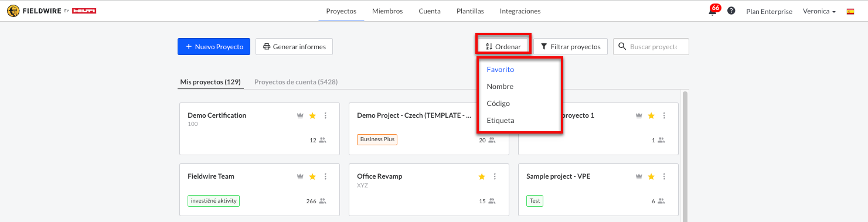Open the notifications bell icon
The image size is (868, 222).
[713, 11]
